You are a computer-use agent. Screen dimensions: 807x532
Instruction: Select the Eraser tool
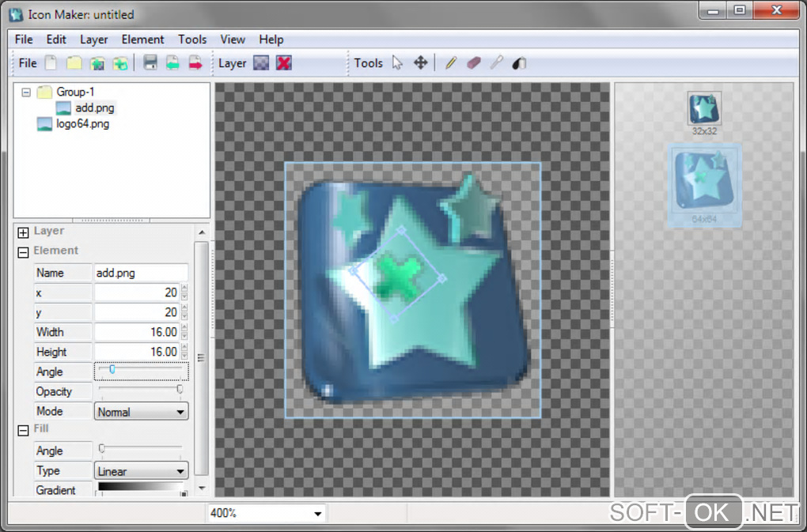click(x=473, y=63)
